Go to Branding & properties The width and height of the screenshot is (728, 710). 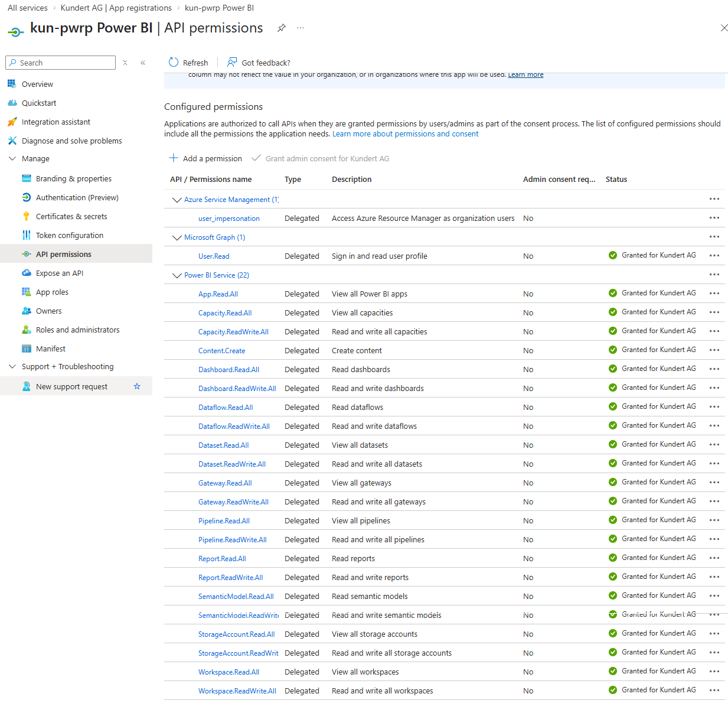[73, 178]
